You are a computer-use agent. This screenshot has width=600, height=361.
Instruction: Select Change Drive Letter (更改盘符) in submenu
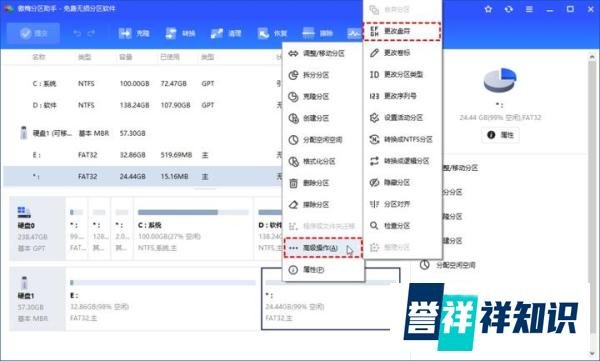coord(402,31)
